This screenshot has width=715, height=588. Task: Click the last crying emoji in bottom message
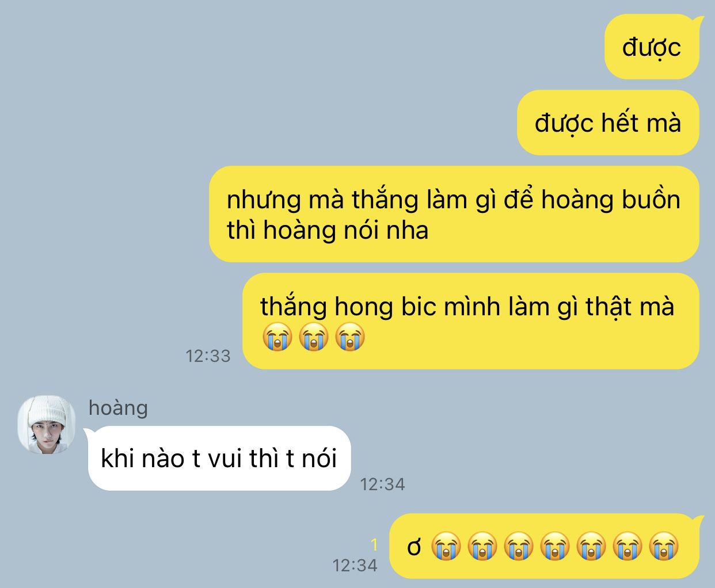(x=664, y=547)
